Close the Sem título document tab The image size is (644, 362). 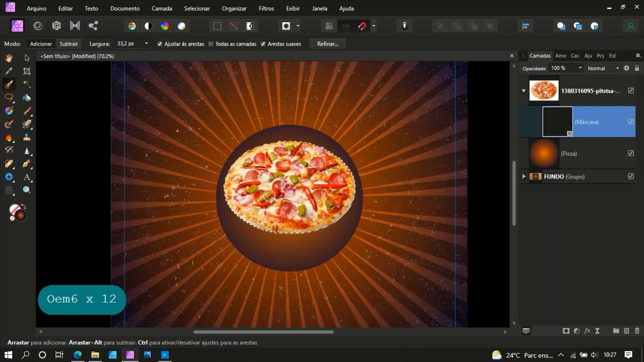pyautogui.click(x=512, y=56)
